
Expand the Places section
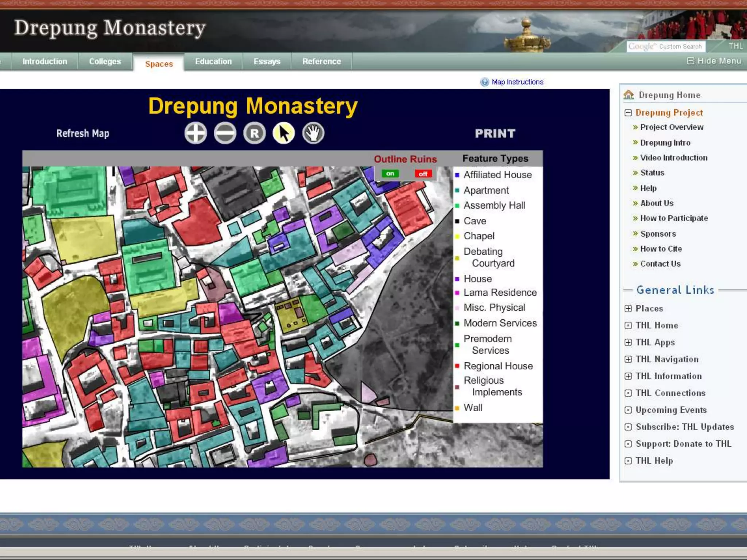(628, 308)
